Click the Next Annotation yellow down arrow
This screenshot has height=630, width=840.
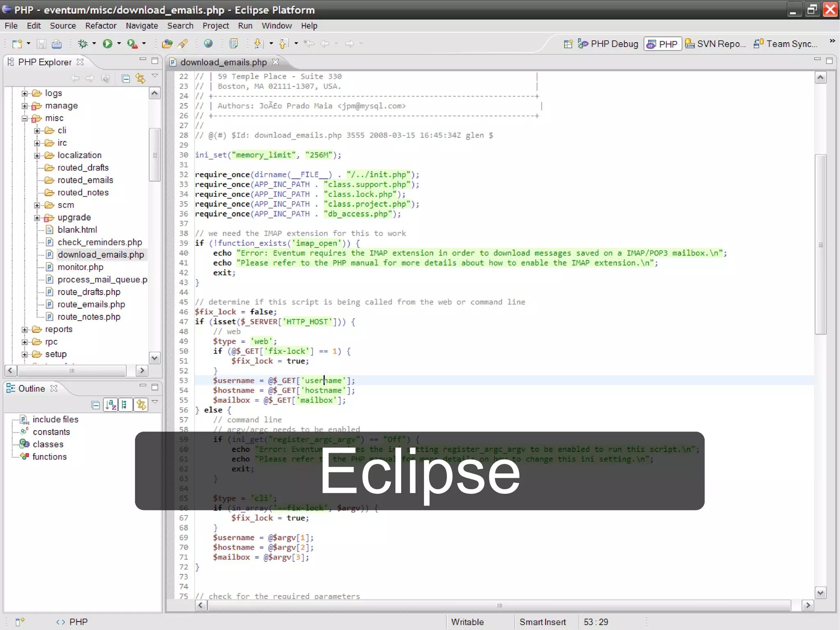[x=258, y=44]
